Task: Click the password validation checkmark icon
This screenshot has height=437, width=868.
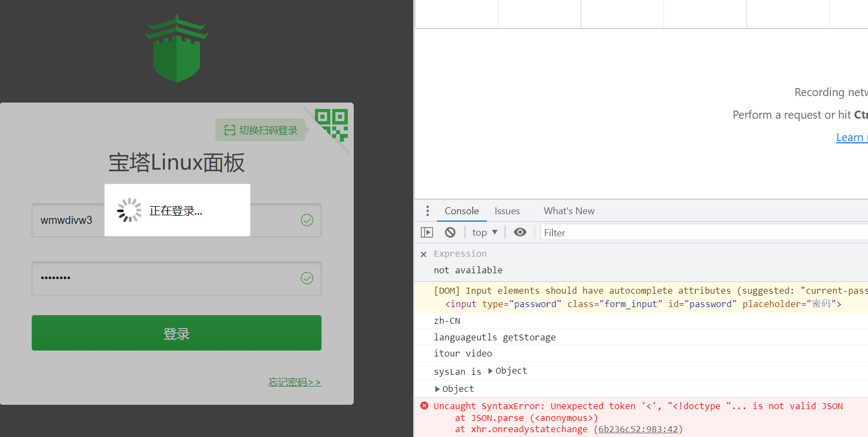Action: point(307,278)
